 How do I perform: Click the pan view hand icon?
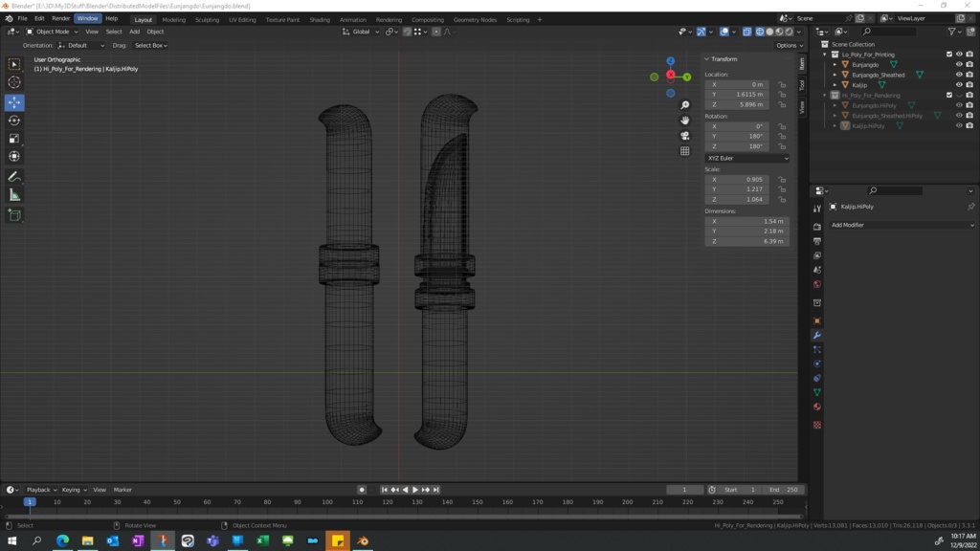[x=685, y=121]
